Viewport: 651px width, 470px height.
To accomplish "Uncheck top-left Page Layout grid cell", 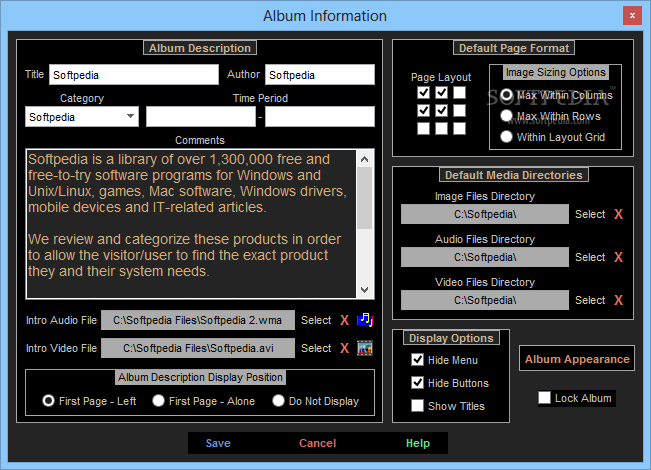I will [x=423, y=92].
